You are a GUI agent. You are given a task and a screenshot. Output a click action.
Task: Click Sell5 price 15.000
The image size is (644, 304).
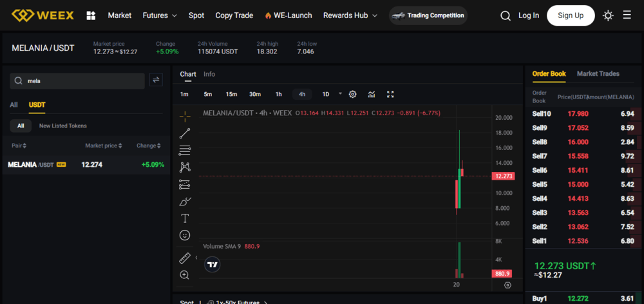[578, 184]
